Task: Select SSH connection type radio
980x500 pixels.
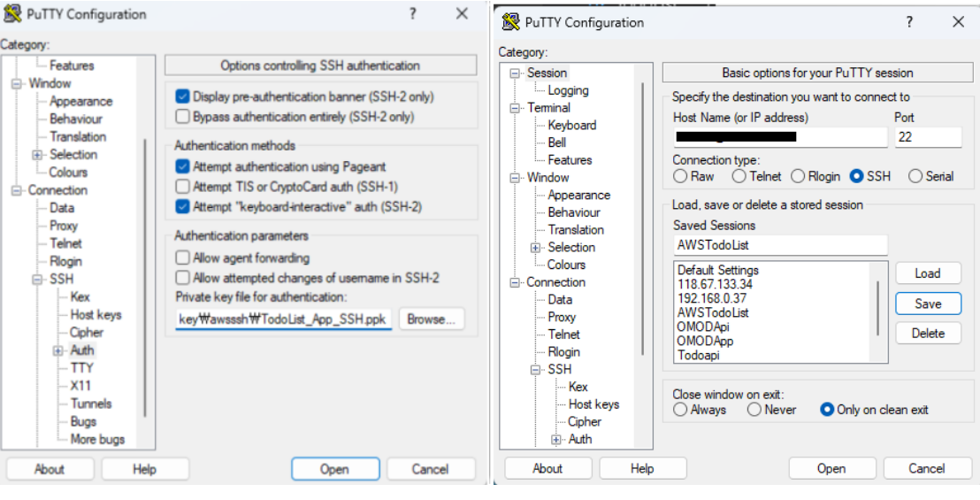Action: click(x=856, y=176)
